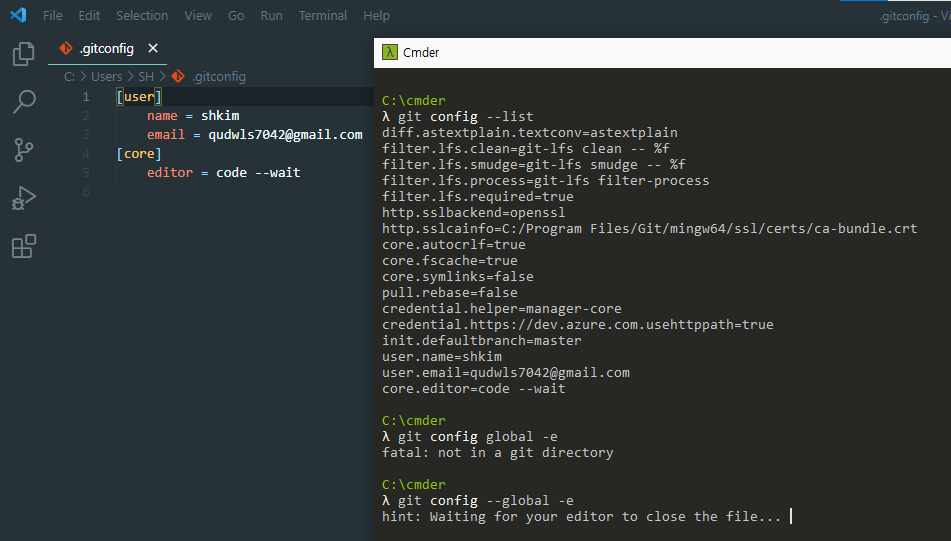
Task: Click 'diff.astextplain.textconv=astextplain' output line
Action: coord(529,132)
